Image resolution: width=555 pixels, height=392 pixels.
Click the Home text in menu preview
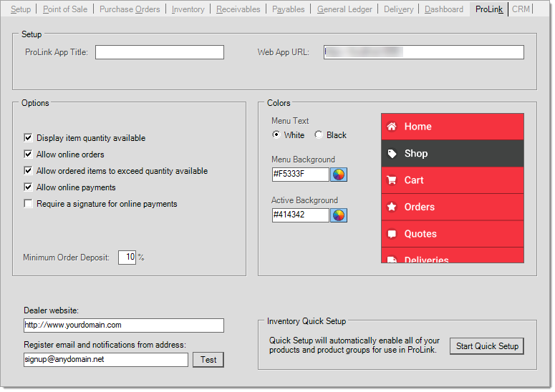pos(418,127)
